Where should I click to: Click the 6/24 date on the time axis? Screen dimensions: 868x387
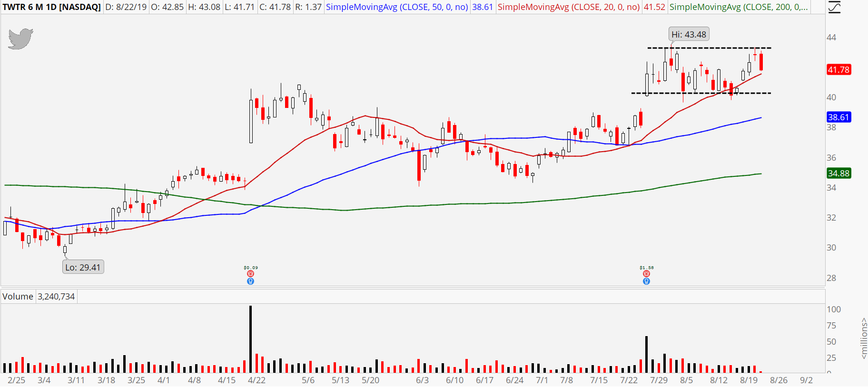pyautogui.click(x=515, y=380)
